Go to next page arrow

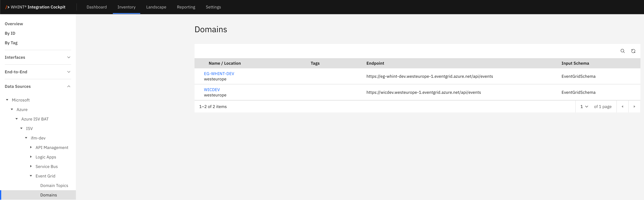634,107
